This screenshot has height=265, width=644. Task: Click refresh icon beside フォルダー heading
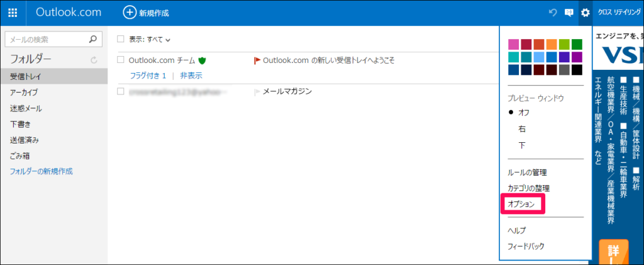tap(94, 60)
